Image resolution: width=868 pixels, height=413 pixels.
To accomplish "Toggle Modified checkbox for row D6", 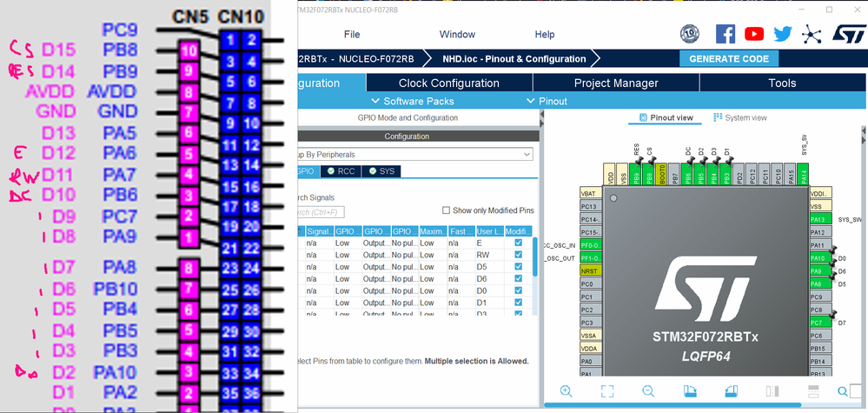I will click(518, 278).
